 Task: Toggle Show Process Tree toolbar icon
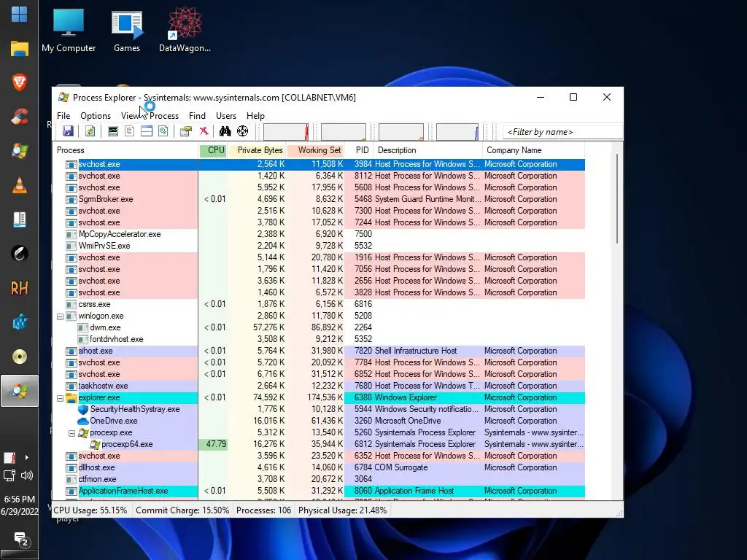130,131
